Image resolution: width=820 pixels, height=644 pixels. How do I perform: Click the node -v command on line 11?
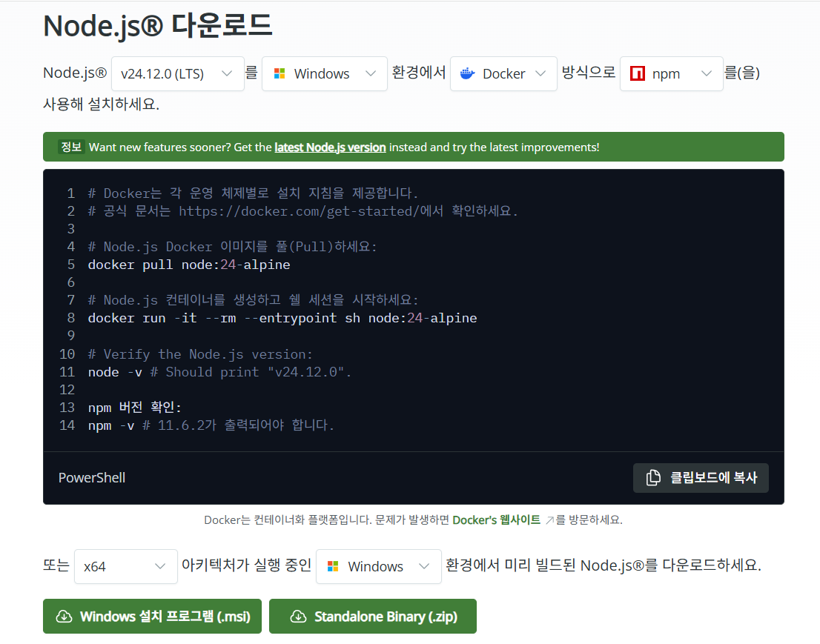(115, 372)
